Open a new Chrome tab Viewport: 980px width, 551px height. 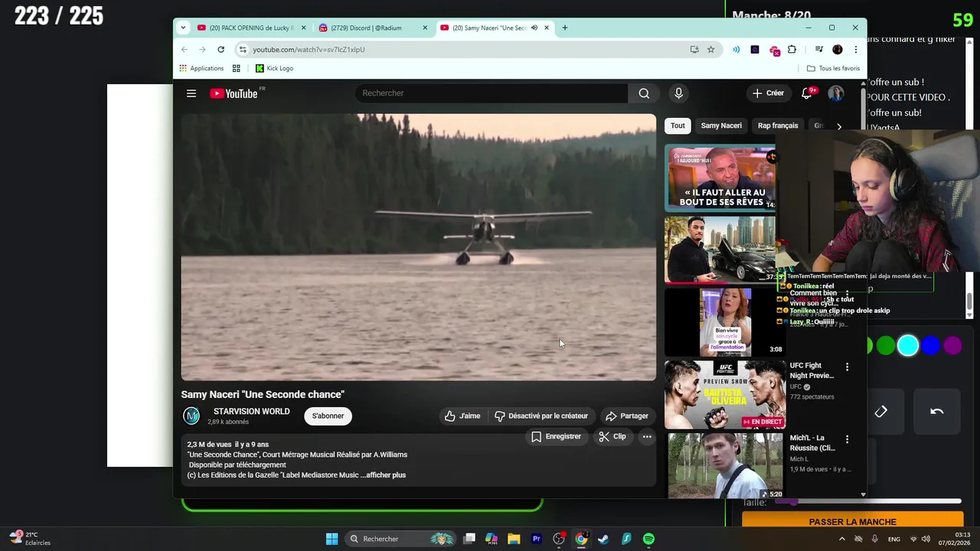pyautogui.click(x=565, y=28)
